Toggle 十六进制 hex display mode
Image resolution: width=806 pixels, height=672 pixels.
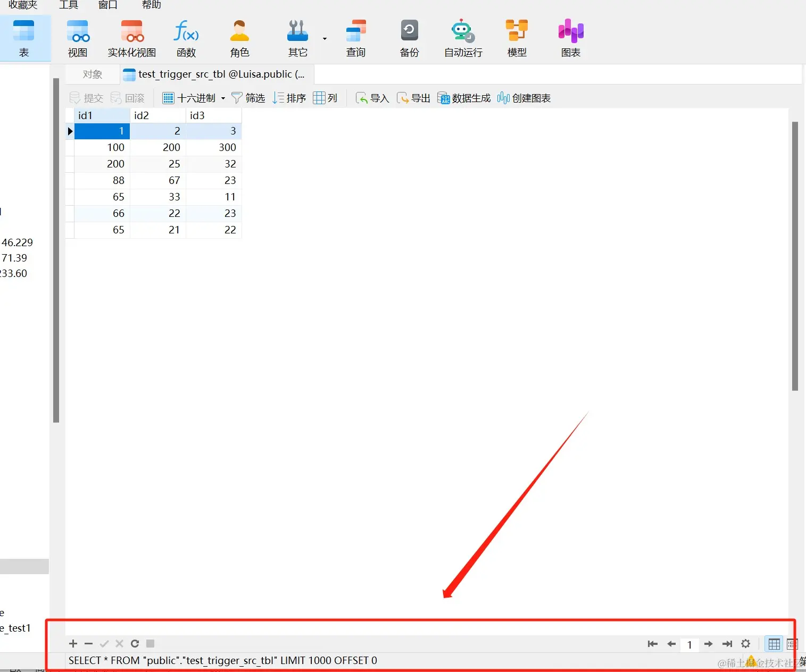[189, 98]
